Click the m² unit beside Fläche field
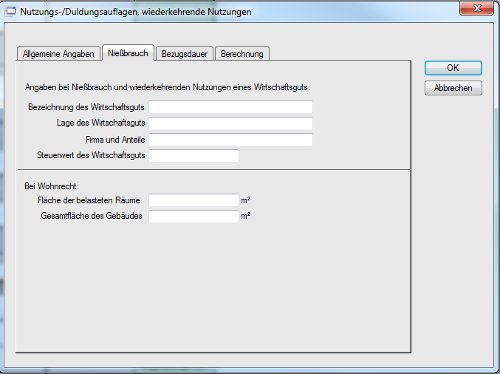Screen dimensions: 500x374 pos(246,200)
